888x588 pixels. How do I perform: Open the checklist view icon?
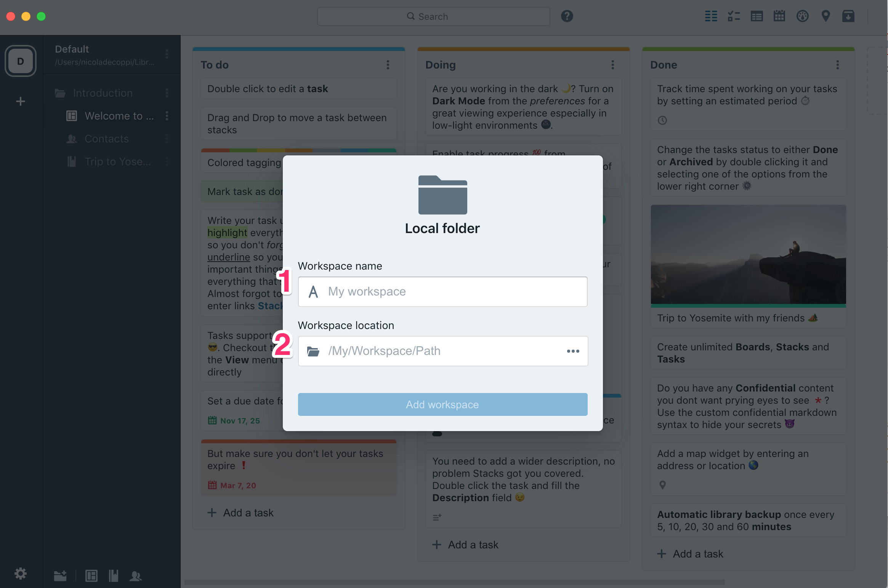pyautogui.click(x=734, y=16)
